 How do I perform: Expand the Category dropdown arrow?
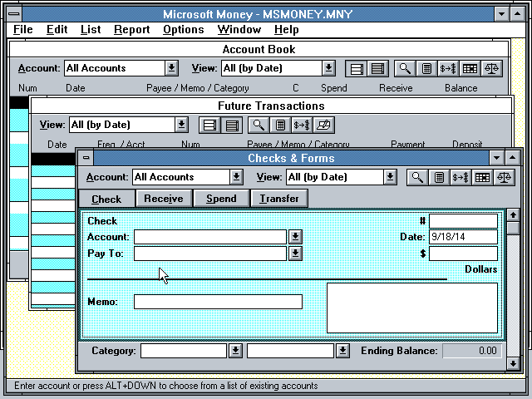(236, 352)
